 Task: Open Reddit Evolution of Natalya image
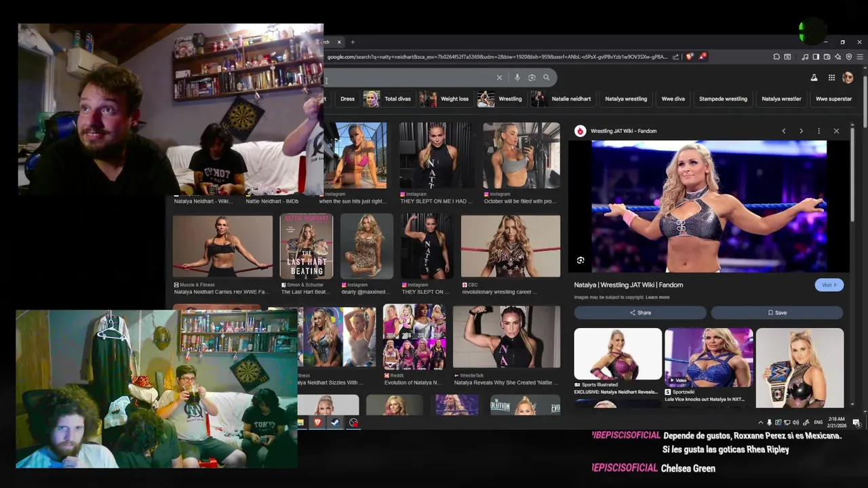pos(415,337)
